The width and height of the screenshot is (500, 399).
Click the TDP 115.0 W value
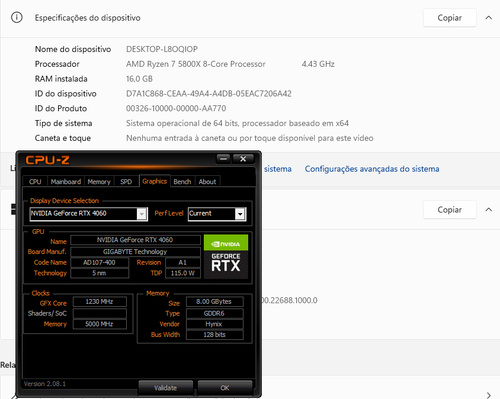pyautogui.click(x=182, y=273)
